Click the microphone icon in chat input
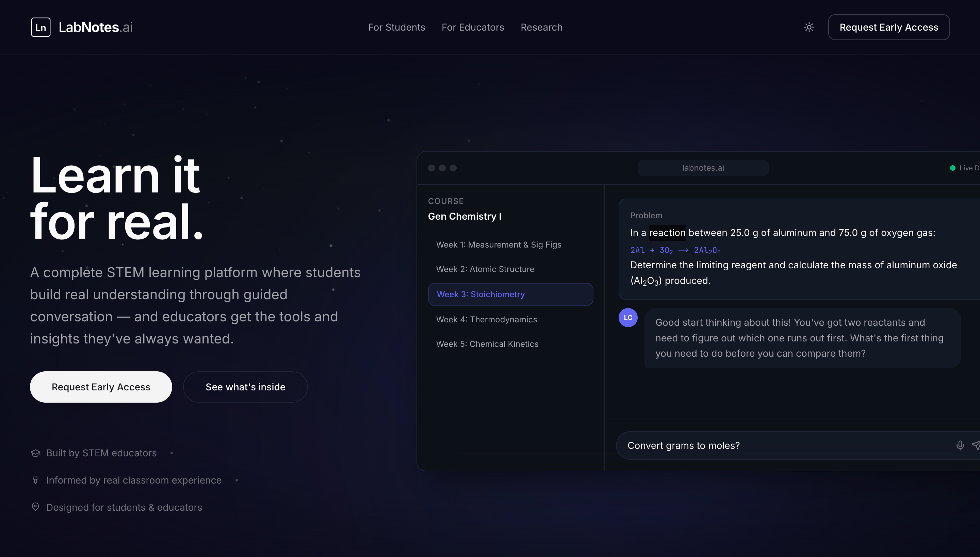The image size is (980, 557). pyautogui.click(x=960, y=445)
